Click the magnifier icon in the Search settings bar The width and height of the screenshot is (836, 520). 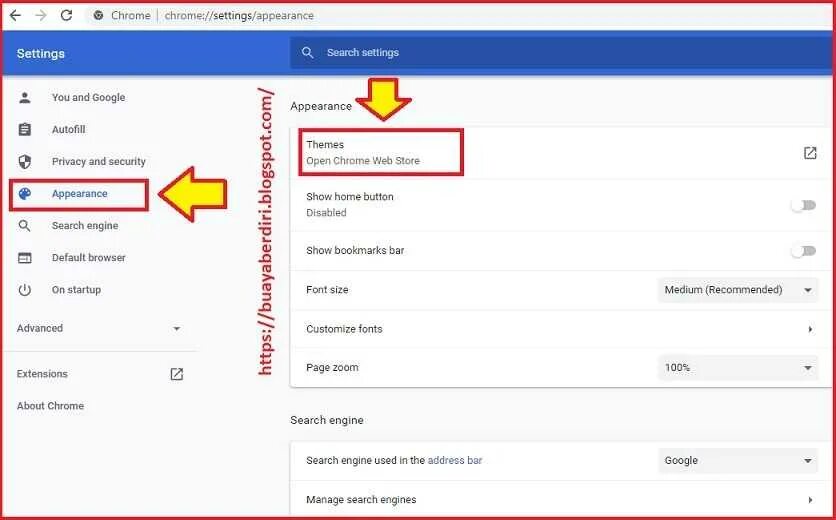tap(307, 52)
